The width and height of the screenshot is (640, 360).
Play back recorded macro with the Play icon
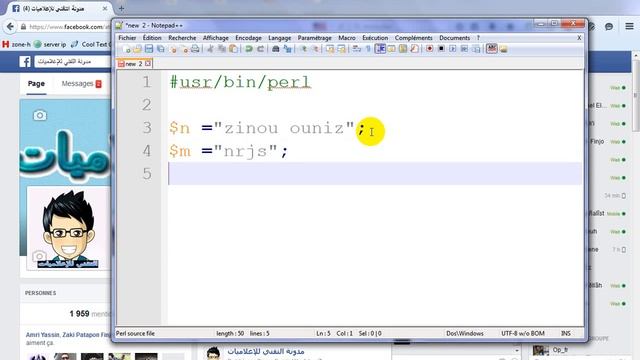(453, 49)
